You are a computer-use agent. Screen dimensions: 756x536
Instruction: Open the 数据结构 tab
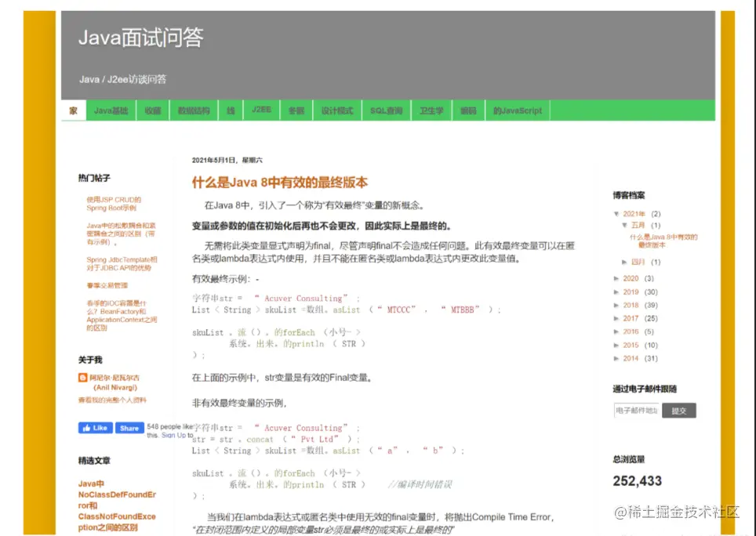(x=194, y=110)
